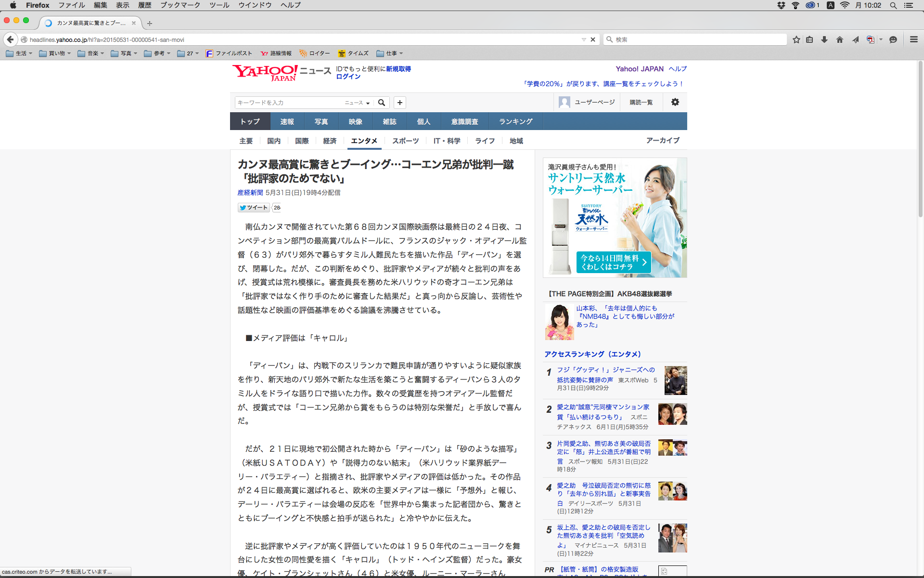Open the ブックマーク menu in menu bar
Image resolution: width=924 pixels, height=578 pixels.
180,5
